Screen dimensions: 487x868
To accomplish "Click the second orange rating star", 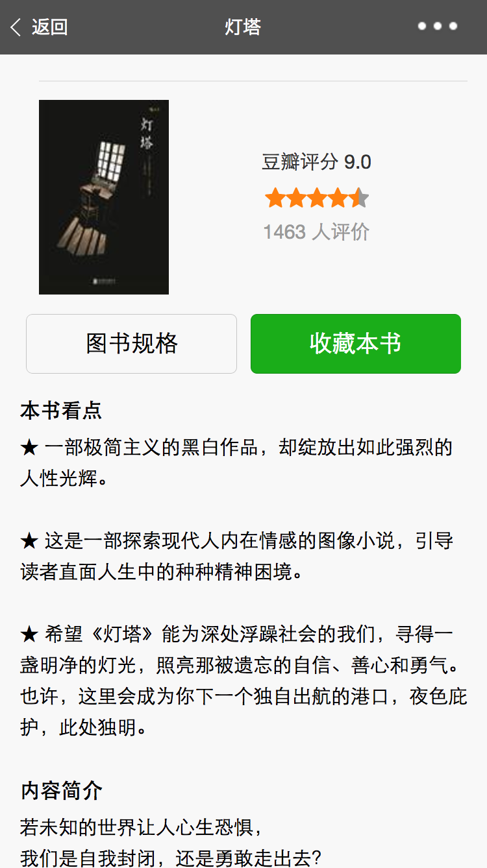I will tap(296, 198).
